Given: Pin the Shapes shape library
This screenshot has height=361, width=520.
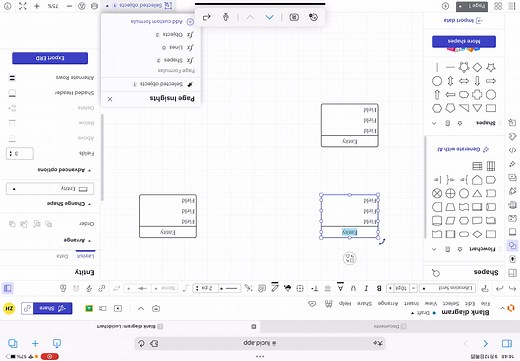Looking at the screenshot, I should click(460, 123).
